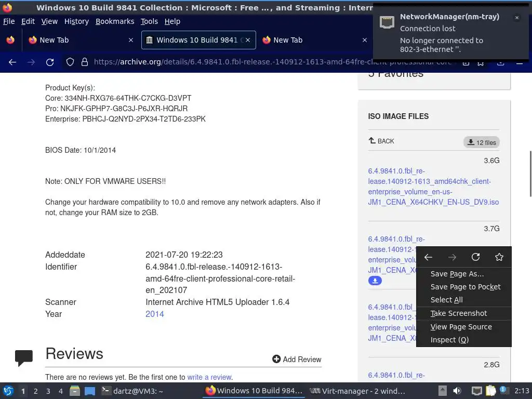Viewport: 532px width, 399px height.
Task: Switch to the first New Tab
Action: tap(79, 40)
